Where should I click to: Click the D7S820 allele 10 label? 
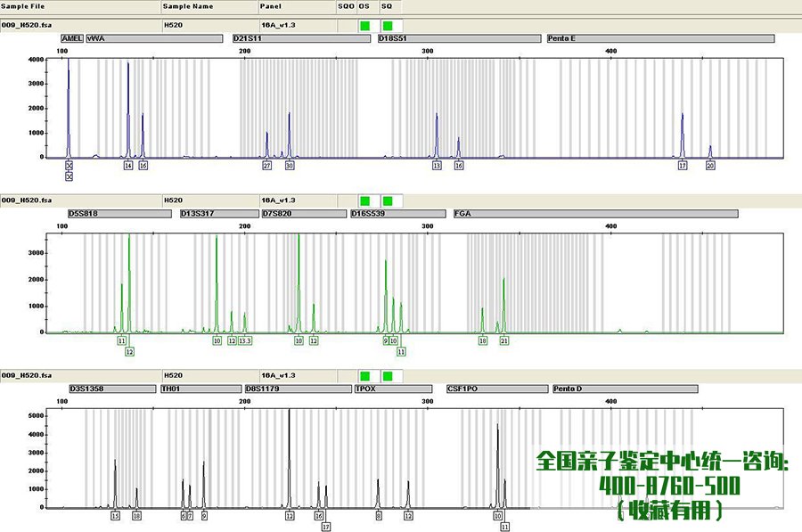[299, 340]
